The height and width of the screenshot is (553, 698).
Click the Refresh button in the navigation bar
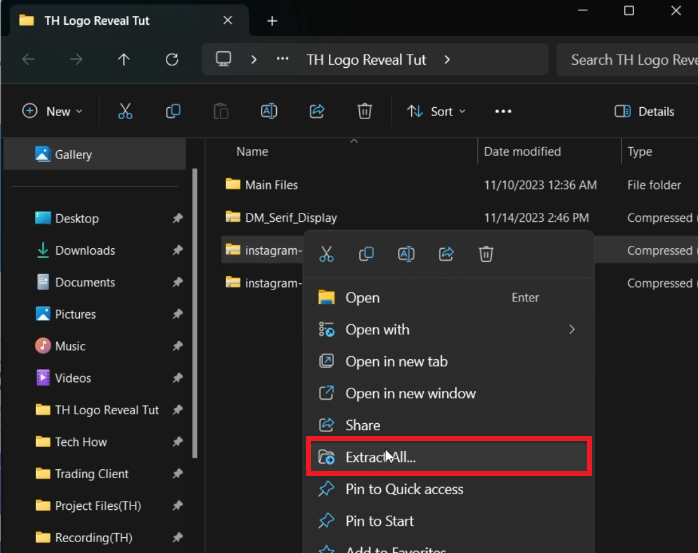coord(172,60)
